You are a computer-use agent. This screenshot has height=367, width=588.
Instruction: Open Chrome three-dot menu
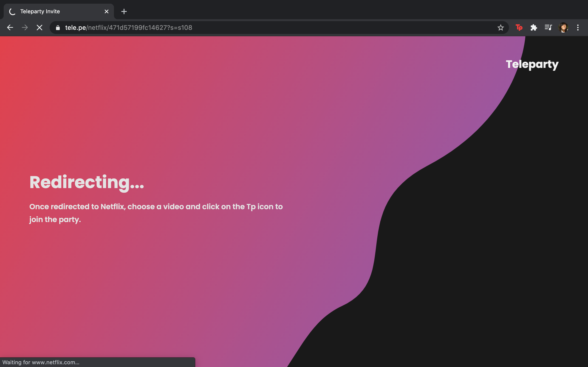578,28
